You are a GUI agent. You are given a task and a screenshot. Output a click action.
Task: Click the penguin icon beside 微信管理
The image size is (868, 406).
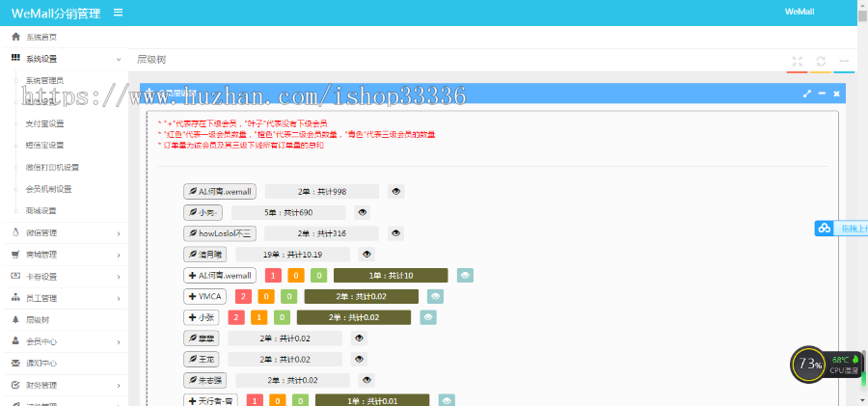click(15, 232)
